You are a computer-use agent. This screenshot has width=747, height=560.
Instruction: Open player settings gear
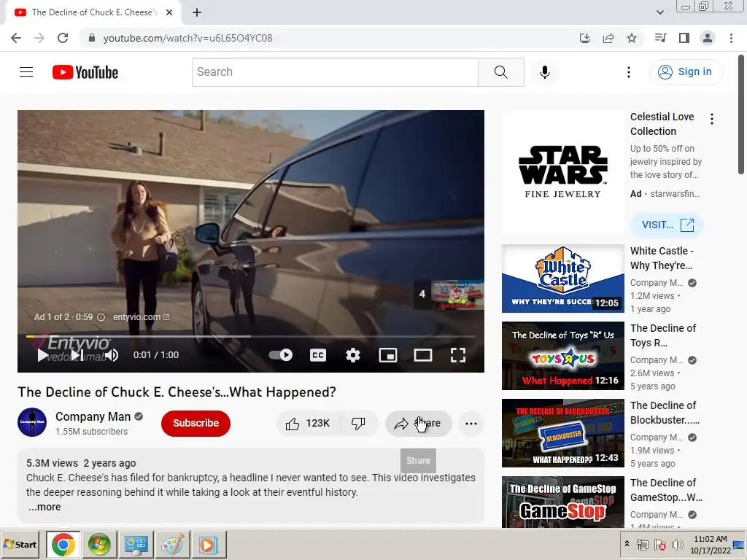tap(353, 355)
